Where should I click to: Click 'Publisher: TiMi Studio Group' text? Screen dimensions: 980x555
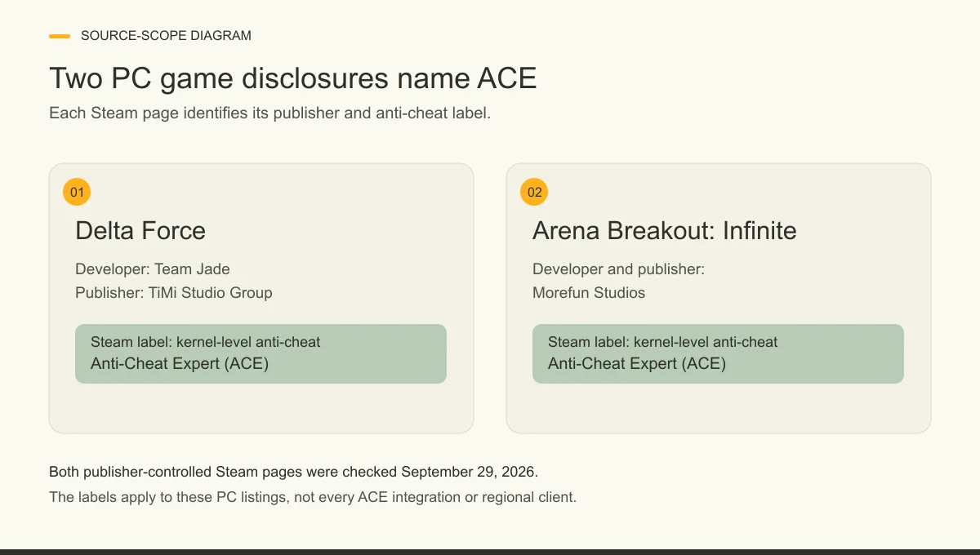coord(174,293)
